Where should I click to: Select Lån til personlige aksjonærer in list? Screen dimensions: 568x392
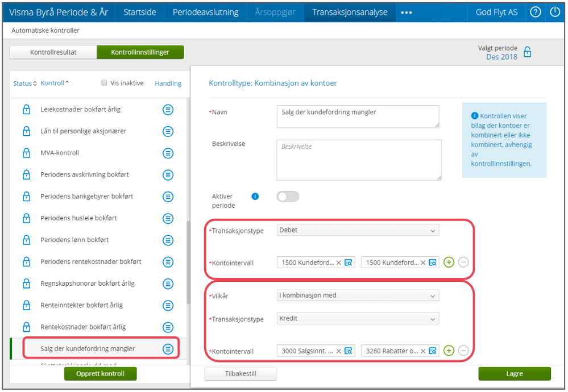[x=84, y=131]
